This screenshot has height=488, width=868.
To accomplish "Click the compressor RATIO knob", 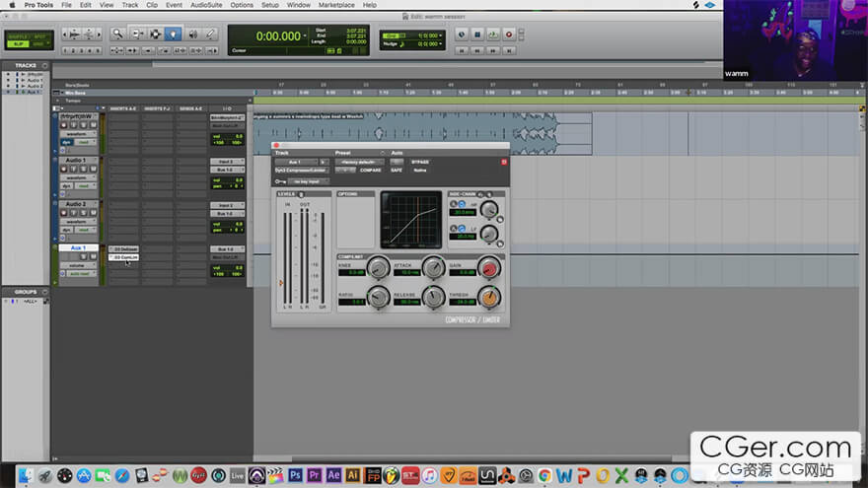I will click(x=378, y=298).
